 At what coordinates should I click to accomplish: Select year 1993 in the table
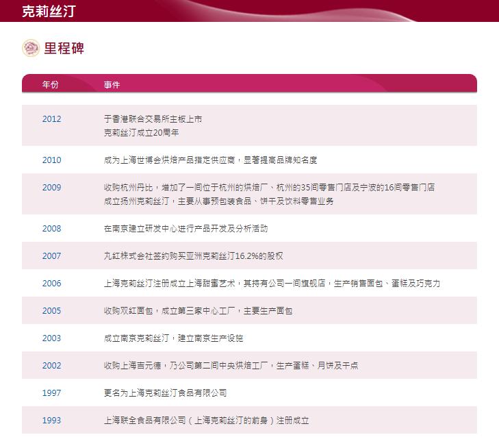(51, 420)
